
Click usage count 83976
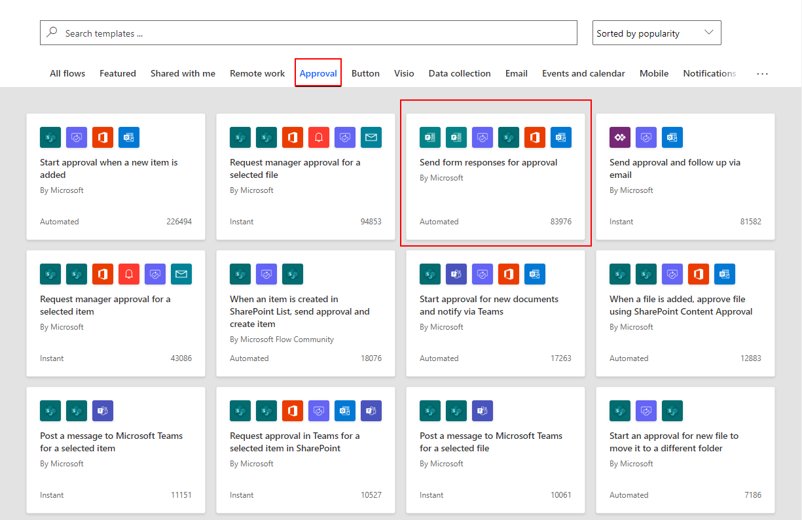click(561, 221)
